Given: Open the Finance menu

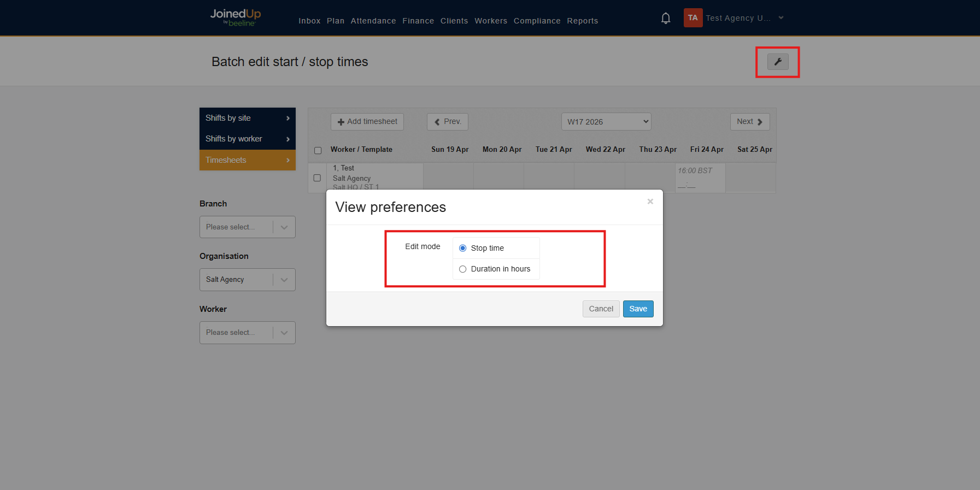Looking at the screenshot, I should point(418,21).
